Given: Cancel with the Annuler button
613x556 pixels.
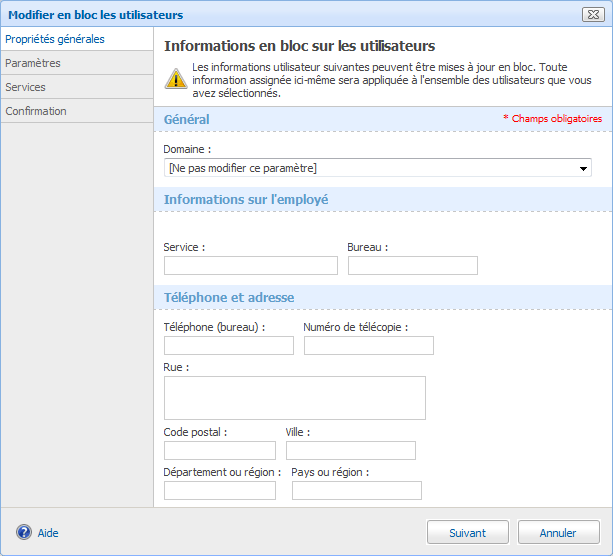Looking at the screenshot, I should (x=558, y=533).
